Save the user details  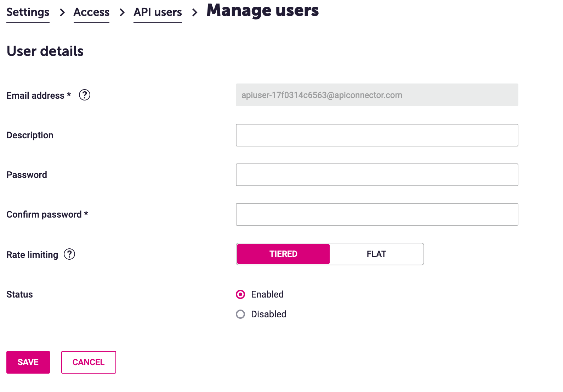click(x=28, y=362)
